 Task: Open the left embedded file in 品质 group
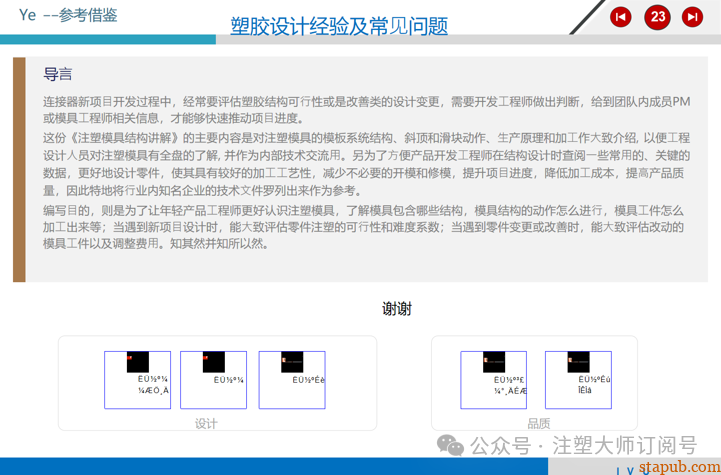coord(493,379)
